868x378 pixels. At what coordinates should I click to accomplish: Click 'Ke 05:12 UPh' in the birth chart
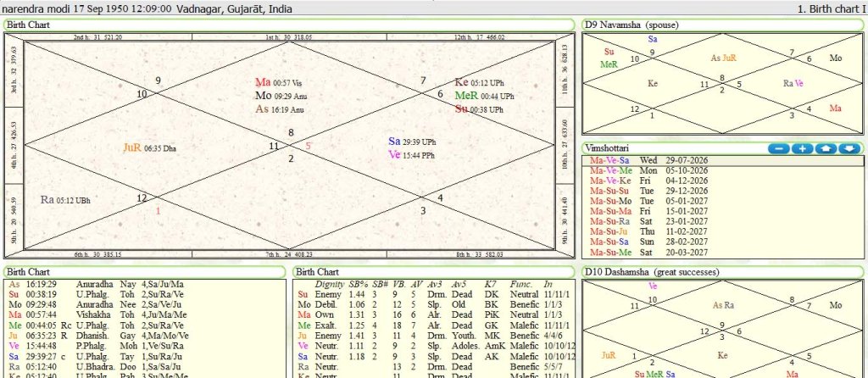[x=480, y=82]
